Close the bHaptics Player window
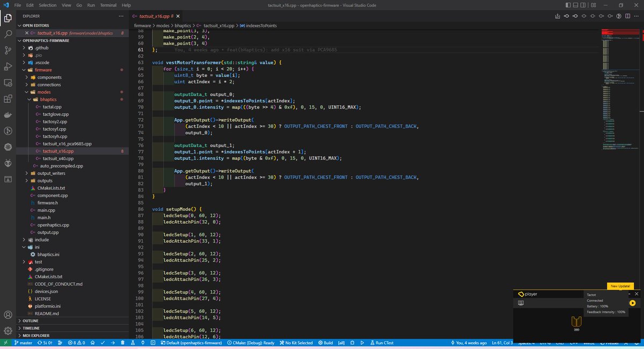Screen dimensions: 644x349 (636, 294)
